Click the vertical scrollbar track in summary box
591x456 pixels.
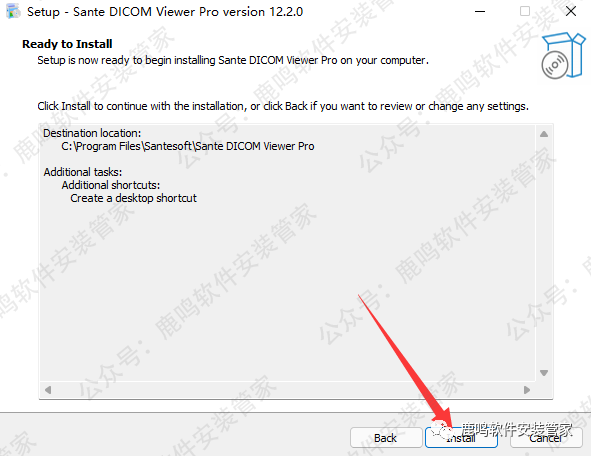[x=544, y=253]
